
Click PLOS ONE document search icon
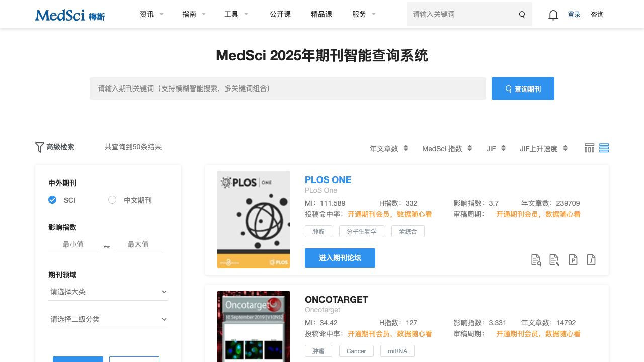(536, 260)
